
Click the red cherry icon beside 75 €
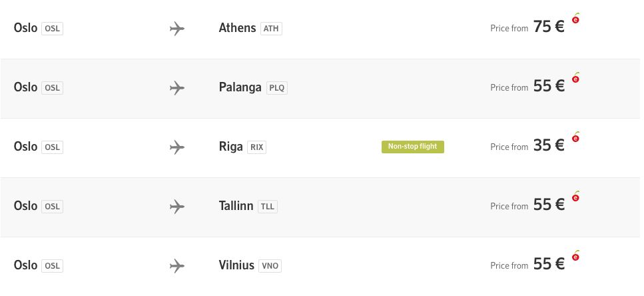(x=576, y=18)
